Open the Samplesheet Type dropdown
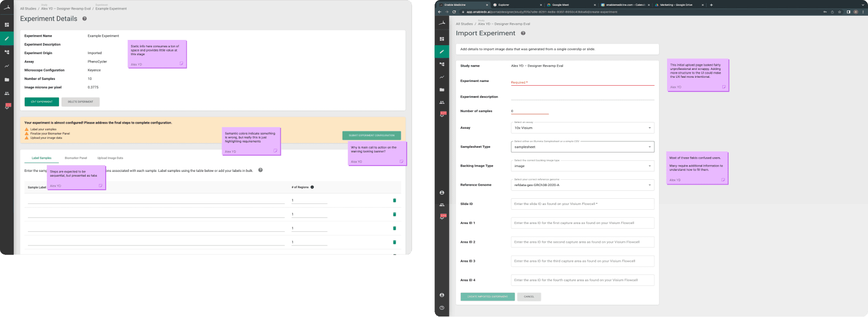Image resolution: width=868 pixels, height=317 pixels. point(583,147)
